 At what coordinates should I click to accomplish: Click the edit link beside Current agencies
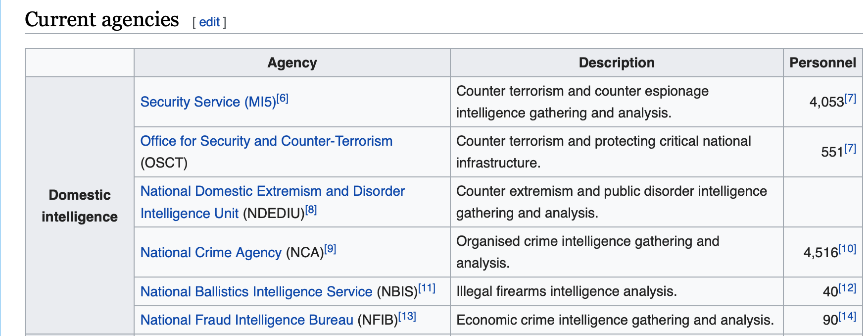pyautogui.click(x=209, y=22)
